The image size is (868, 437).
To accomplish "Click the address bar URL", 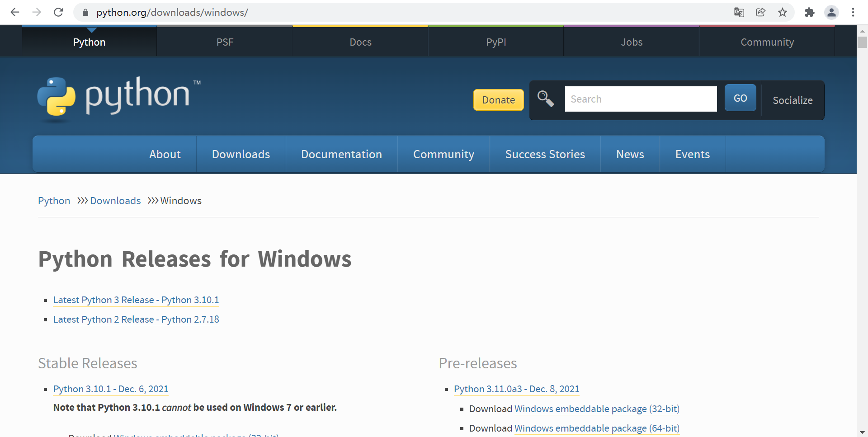I will 172,12.
